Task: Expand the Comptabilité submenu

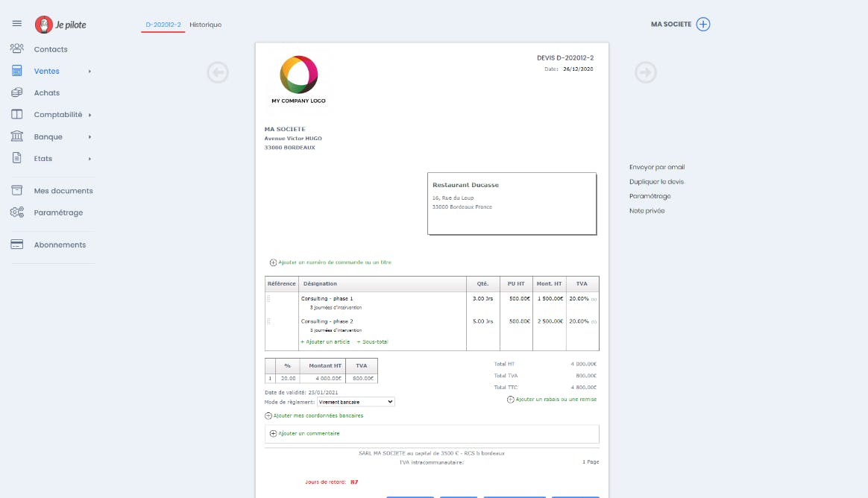Action: [x=89, y=116]
